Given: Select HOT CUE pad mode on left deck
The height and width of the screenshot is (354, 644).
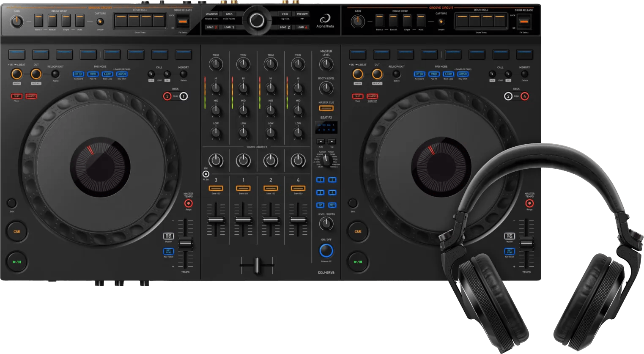Looking at the screenshot, I should coord(78,74).
